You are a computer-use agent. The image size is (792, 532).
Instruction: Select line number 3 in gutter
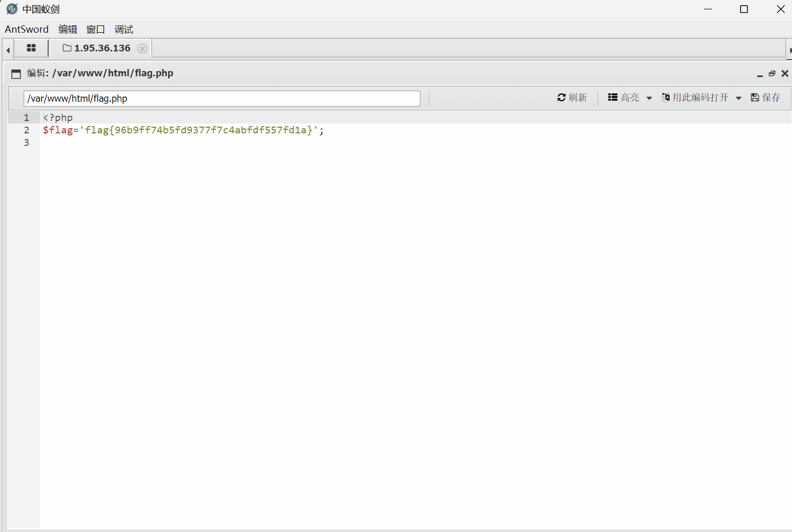(x=26, y=143)
